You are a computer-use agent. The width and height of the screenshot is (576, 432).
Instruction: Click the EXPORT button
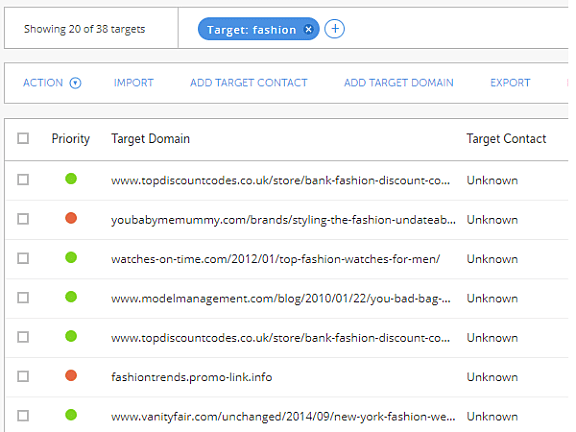coord(510,83)
